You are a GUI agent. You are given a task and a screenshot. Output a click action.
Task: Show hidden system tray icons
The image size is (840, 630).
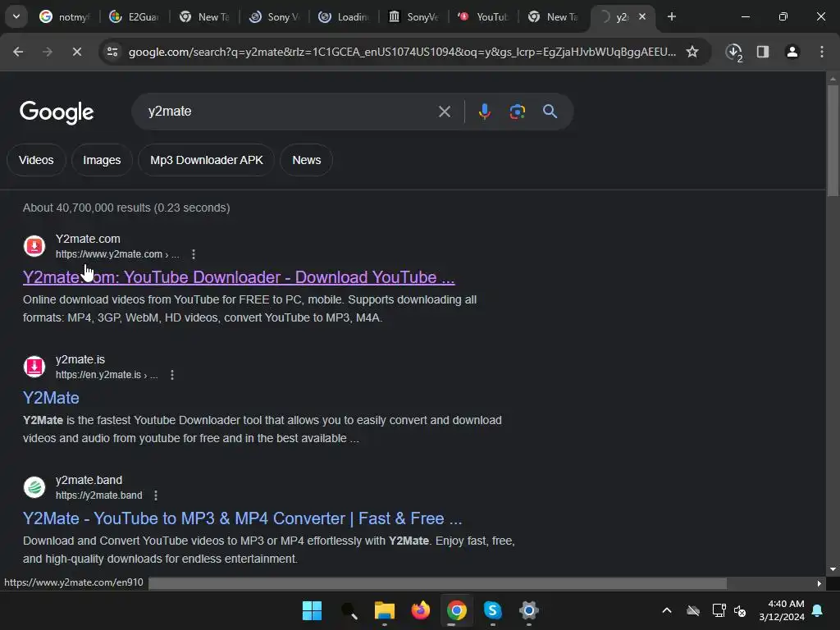(666, 610)
